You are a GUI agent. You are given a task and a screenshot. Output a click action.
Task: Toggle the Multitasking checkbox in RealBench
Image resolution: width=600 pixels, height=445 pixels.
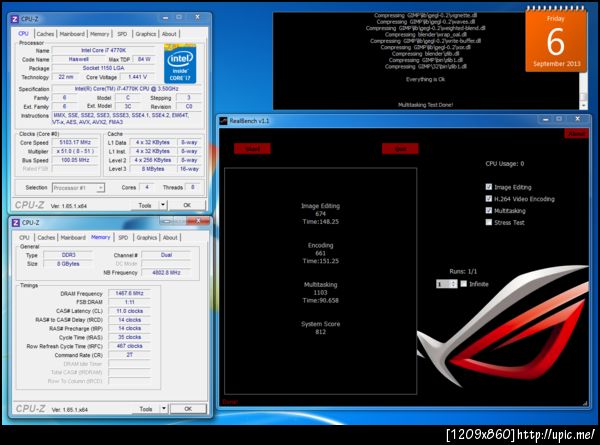[489, 210]
